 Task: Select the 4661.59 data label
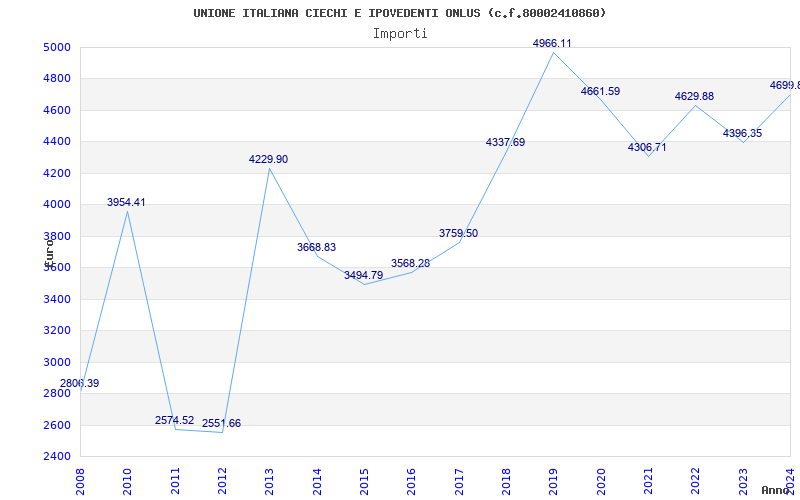pyautogui.click(x=600, y=92)
